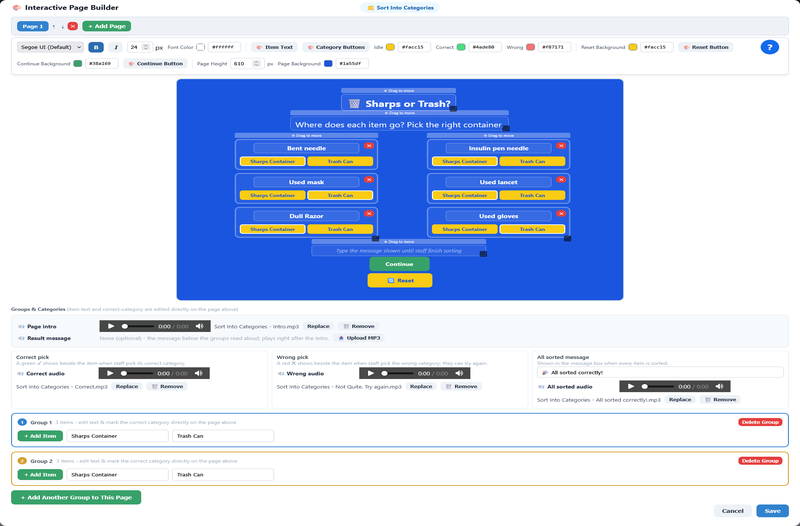
Task: Click the drag handle above Bent needle group
Action: coord(306,136)
